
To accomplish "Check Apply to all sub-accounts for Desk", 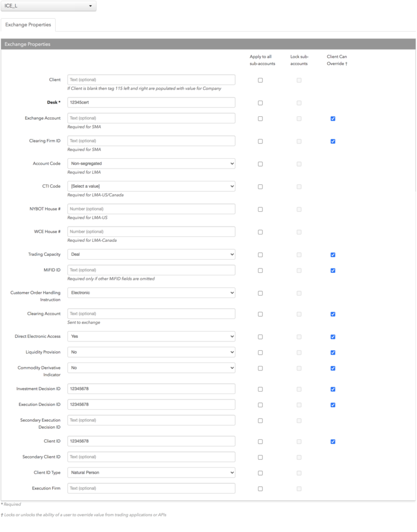I will pyautogui.click(x=260, y=103).
